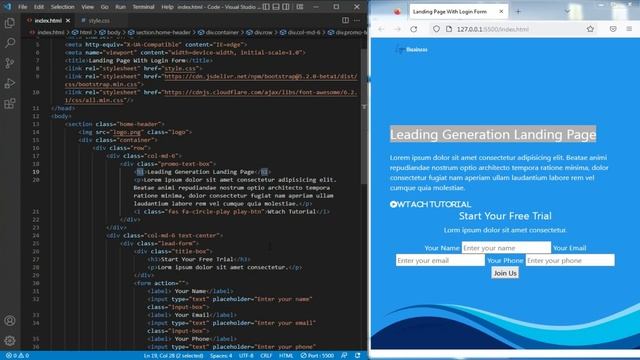
Task: Toggle primary side bar layout icon
Action: [266, 7]
